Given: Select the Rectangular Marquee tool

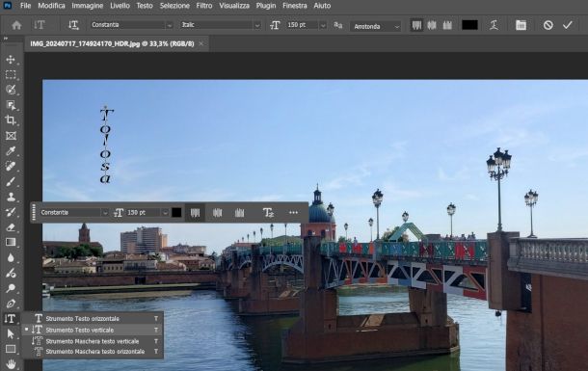Looking at the screenshot, I should click(x=11, y=74).
